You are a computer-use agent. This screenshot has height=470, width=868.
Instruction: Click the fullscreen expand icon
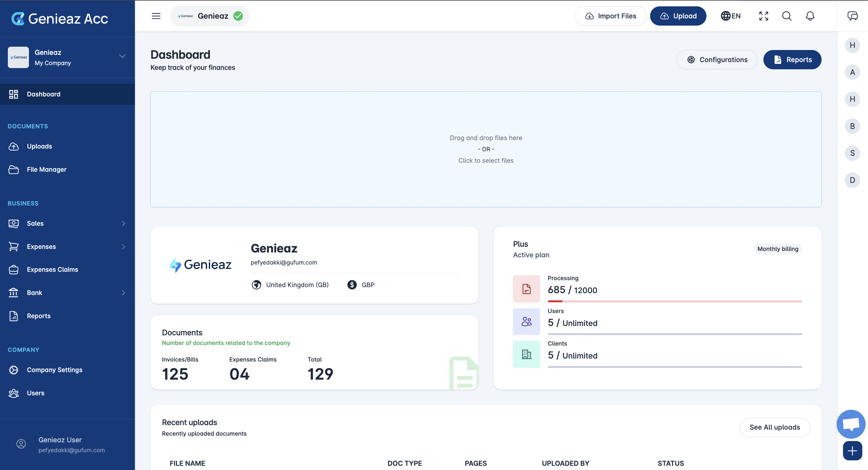pos(763,16)
